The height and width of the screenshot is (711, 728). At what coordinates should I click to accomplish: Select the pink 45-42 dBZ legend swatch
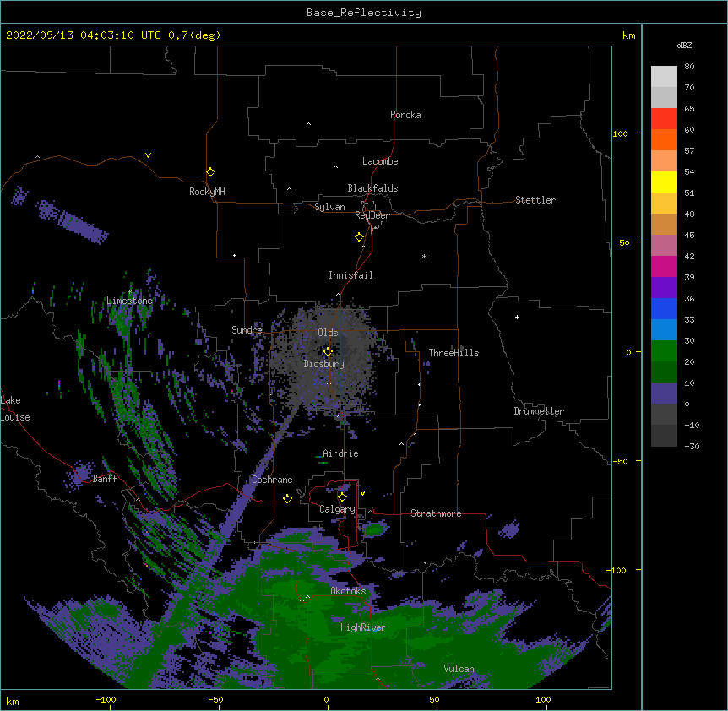[x=664, y=245]
